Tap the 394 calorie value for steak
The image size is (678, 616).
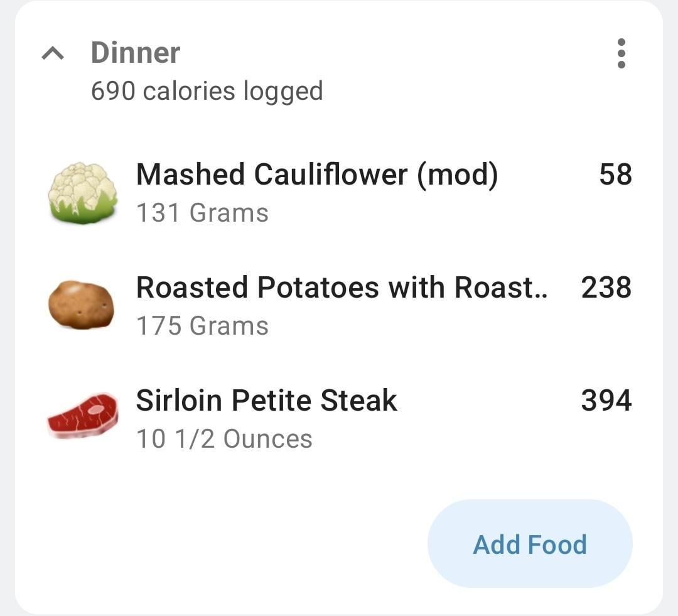point(606,401)
